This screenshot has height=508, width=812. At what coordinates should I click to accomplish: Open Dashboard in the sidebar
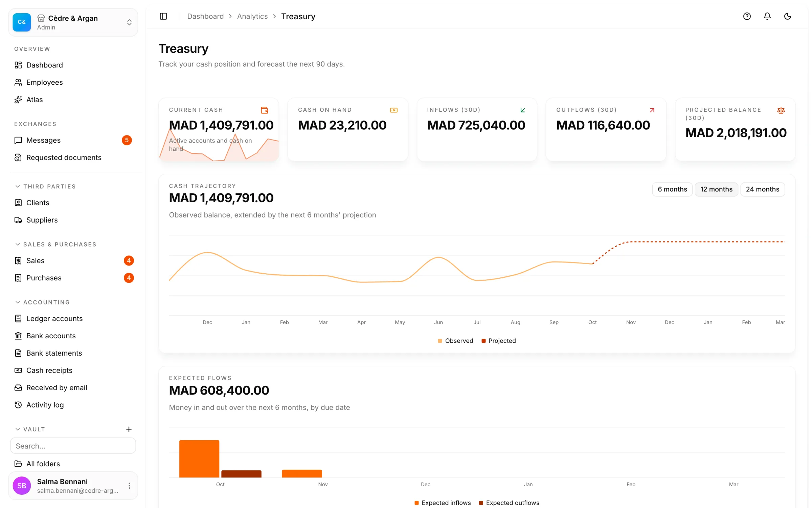pyautogui.click(x=73, y=65)
